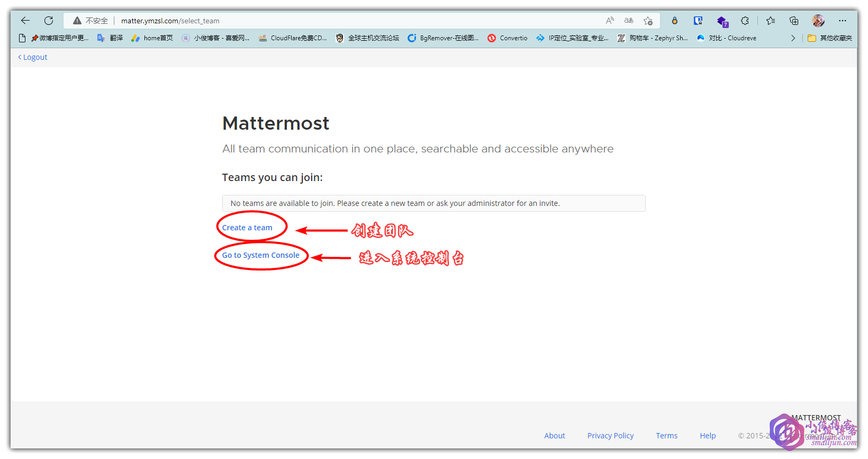Image resolution: width=868 pixels, height=459 pixels.
Task: Open the Convertio bookmark
Action: pos(508,38)
